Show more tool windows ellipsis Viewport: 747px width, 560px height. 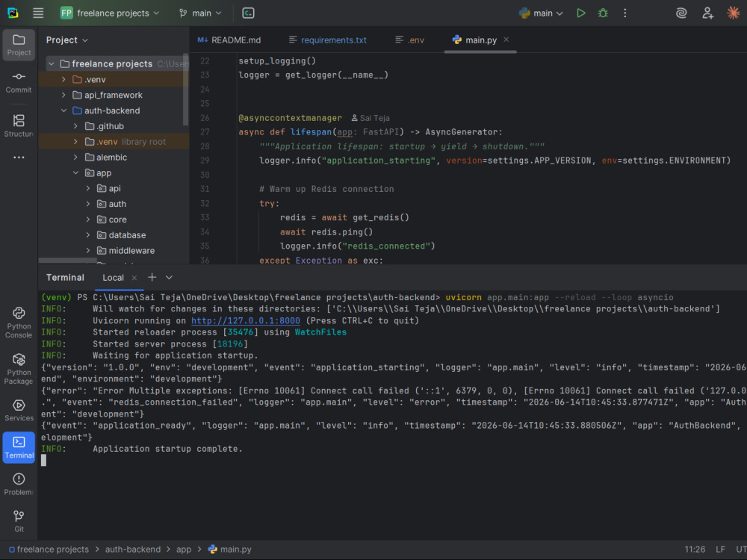[19, 157]
